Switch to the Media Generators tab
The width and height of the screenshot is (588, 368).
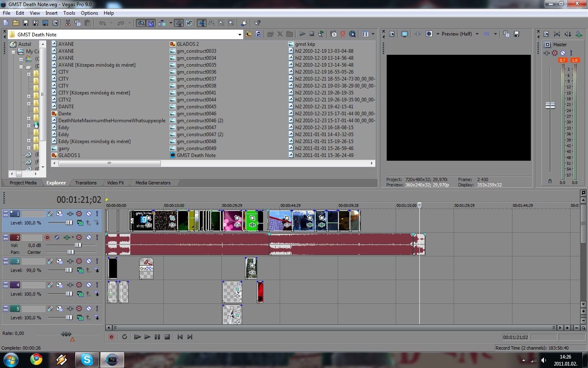(x=153, y=183)
